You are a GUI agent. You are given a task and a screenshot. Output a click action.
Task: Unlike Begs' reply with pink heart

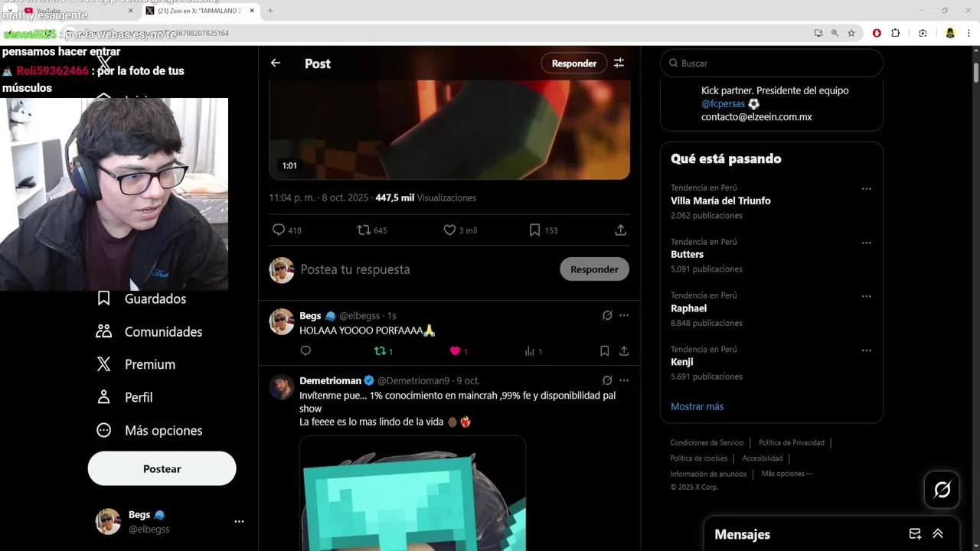click(x=455, y=351)
